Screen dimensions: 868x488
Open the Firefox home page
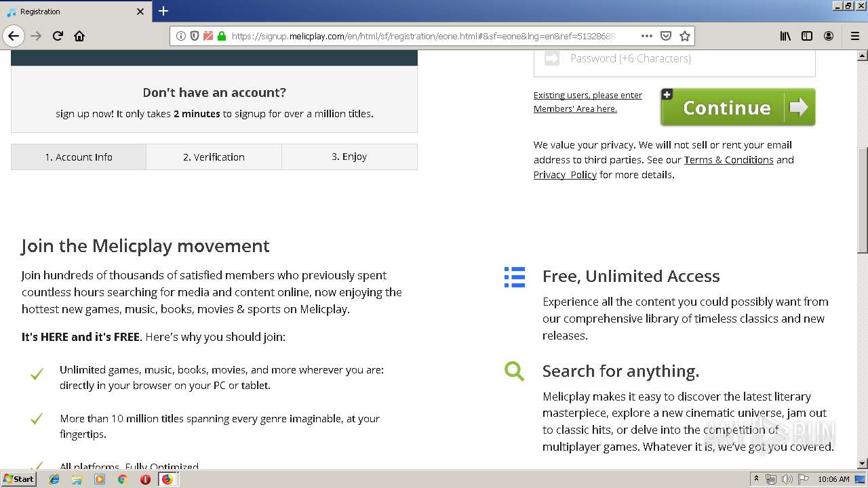(79, 36)
